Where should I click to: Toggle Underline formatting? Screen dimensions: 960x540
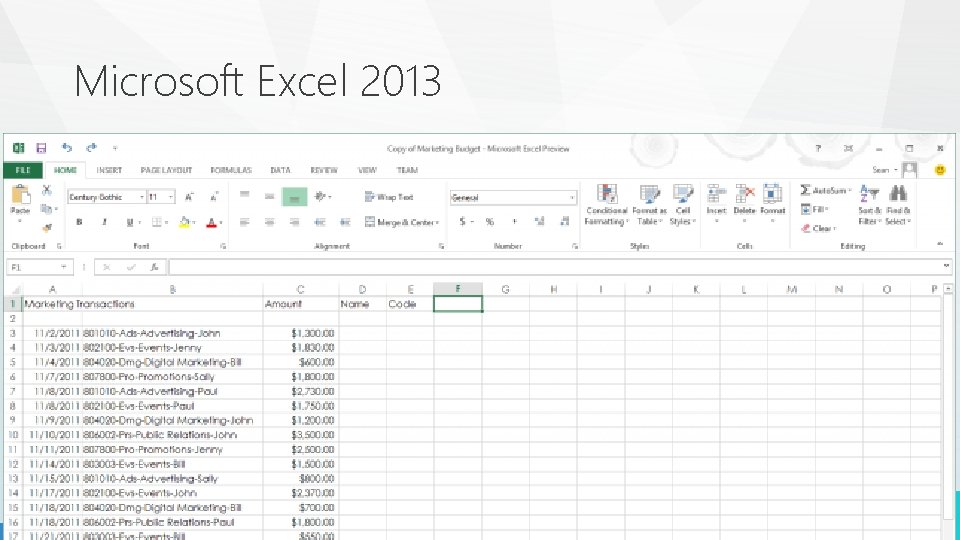pyautogui.click(x=129, y=222)
